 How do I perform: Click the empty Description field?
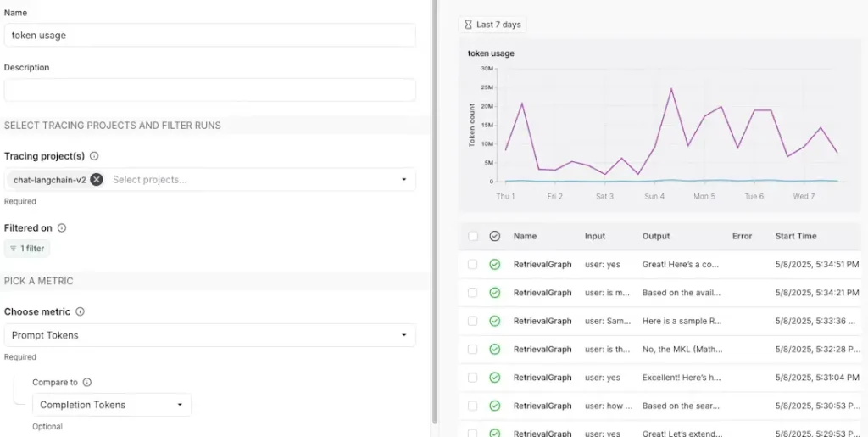210,90
